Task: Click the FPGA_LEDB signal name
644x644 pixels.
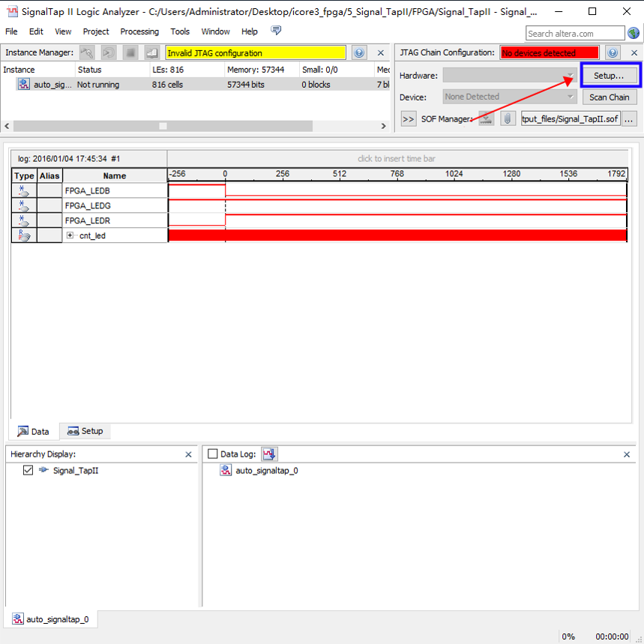Action: click(x=88, y=190)
